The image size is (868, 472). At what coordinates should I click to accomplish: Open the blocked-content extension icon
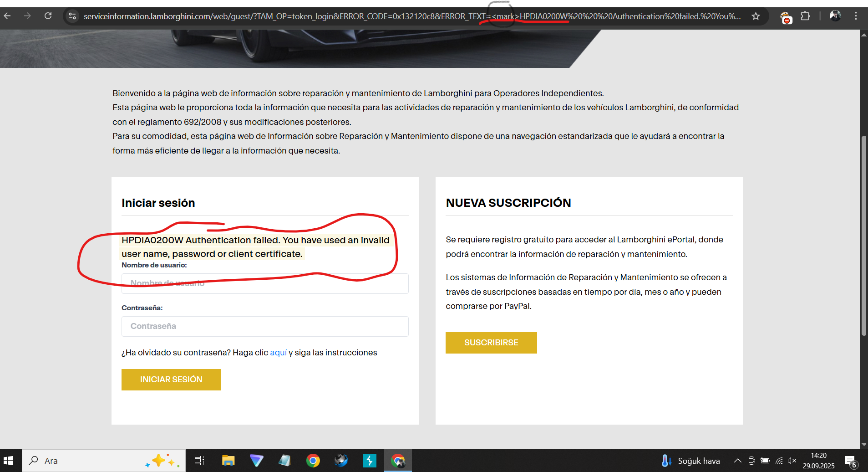(x=786, y=18)
